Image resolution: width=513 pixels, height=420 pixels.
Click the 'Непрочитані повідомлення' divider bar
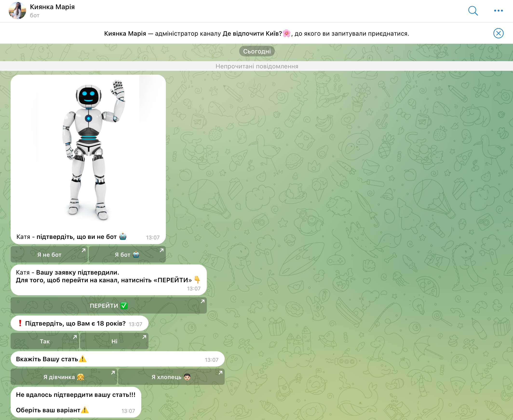pos(256,66)
